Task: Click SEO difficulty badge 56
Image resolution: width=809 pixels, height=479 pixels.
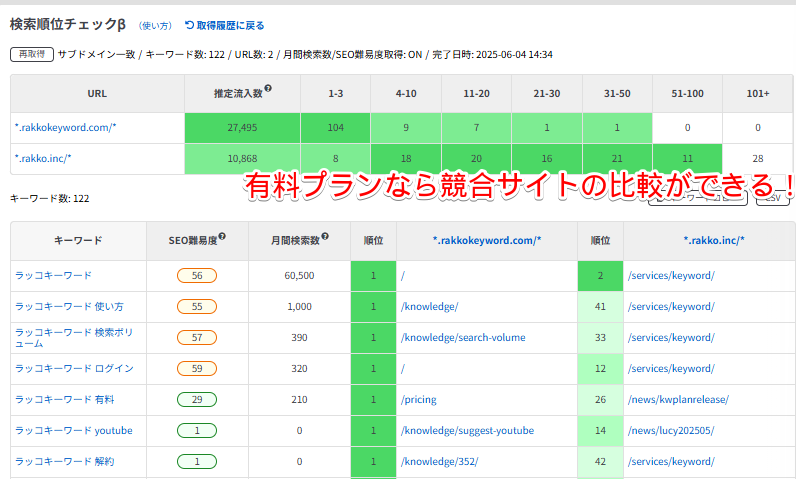Action: click(197, 276)
